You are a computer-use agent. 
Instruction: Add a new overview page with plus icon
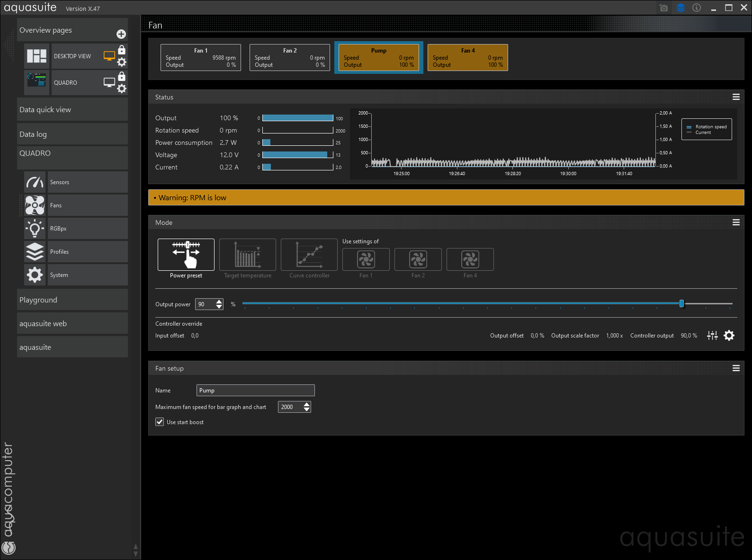click(x=121, y=34)
